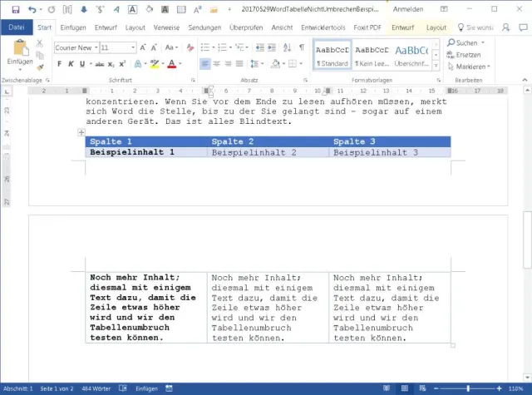Expand the font size dropdown
Image resolution: width=532 pixels, height=395 pixels.
131,47
